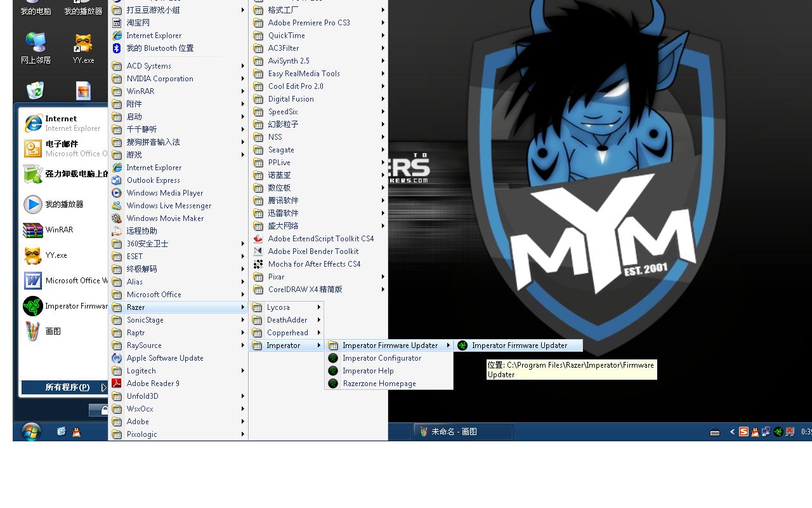The width and height of the screenshot is (812, 508).
Task: Open ESET program group
Action: [178, 257]
